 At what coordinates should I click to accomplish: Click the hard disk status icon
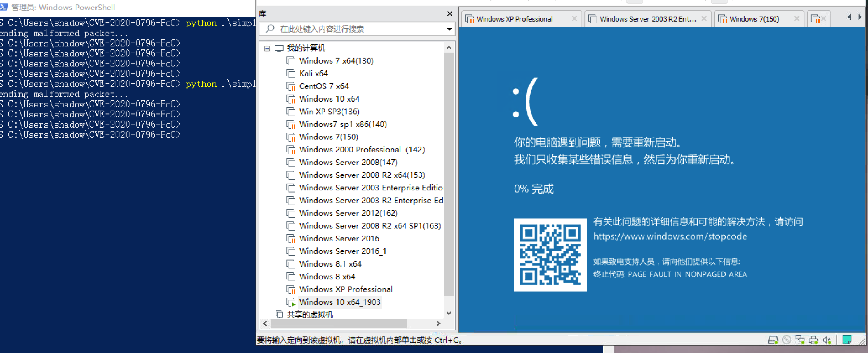(773, 340)
